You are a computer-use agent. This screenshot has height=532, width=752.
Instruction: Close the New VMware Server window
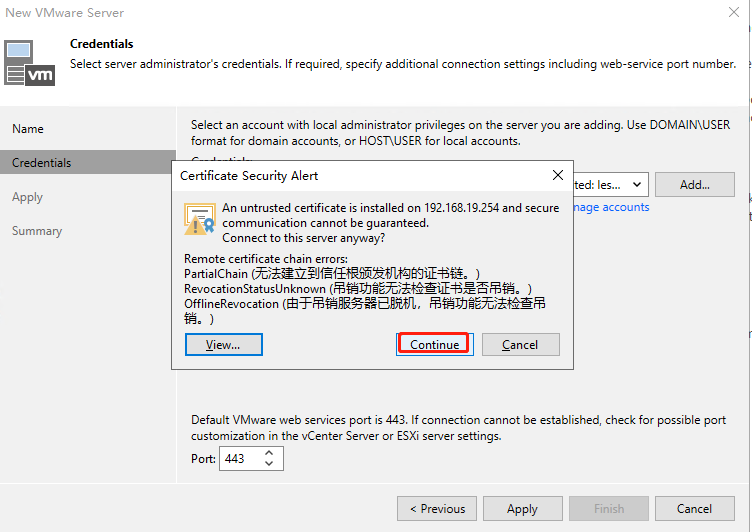tap(734, 12)
